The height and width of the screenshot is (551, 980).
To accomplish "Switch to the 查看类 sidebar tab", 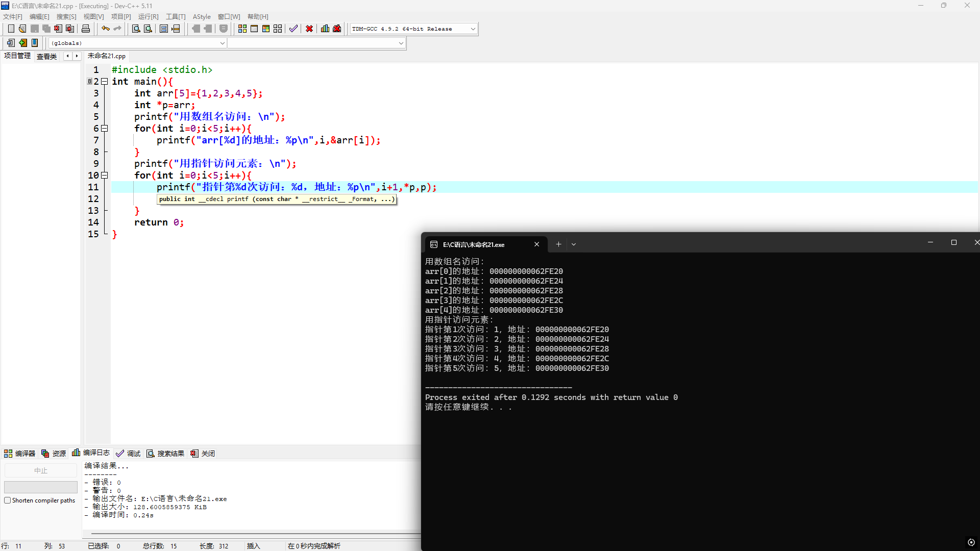I will pos(46,56).
